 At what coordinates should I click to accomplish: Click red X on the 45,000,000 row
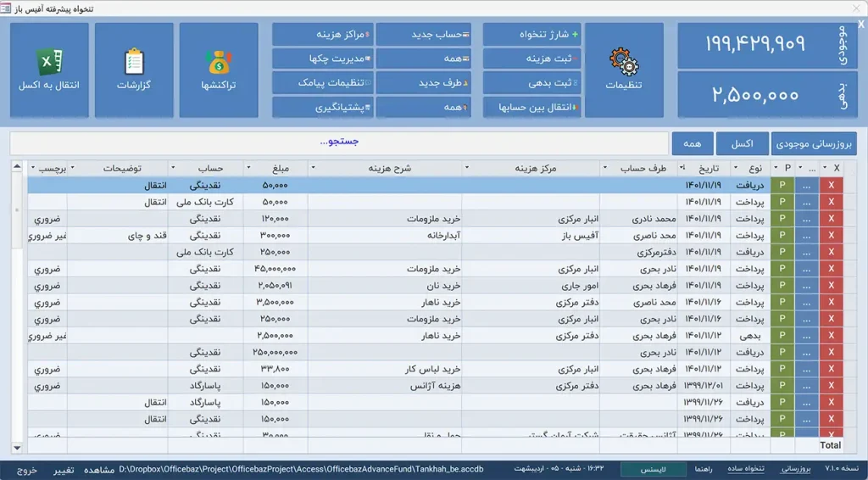[x=831, y=269]
